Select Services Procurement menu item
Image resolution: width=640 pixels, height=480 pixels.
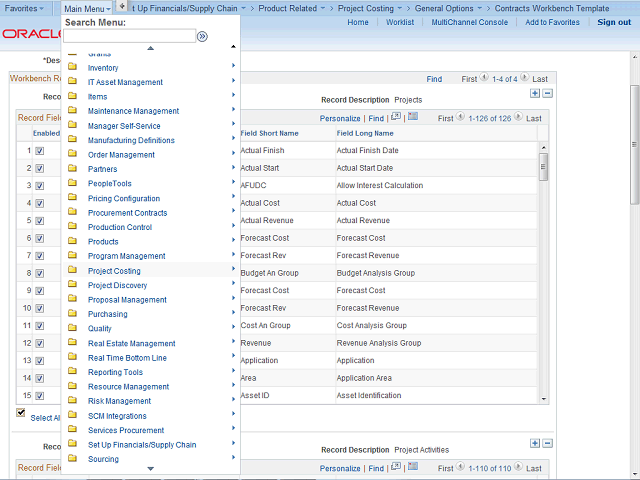coord(126,430)
